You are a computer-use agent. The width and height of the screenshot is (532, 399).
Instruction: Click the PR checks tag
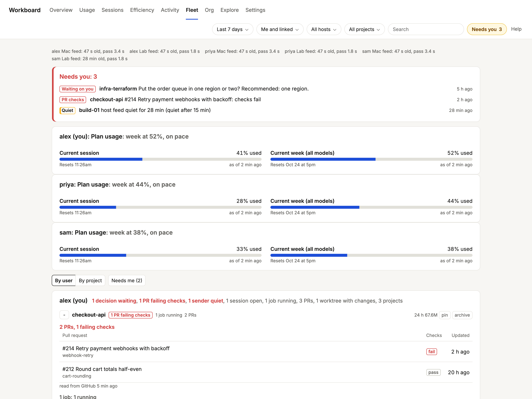coord(73,100)
